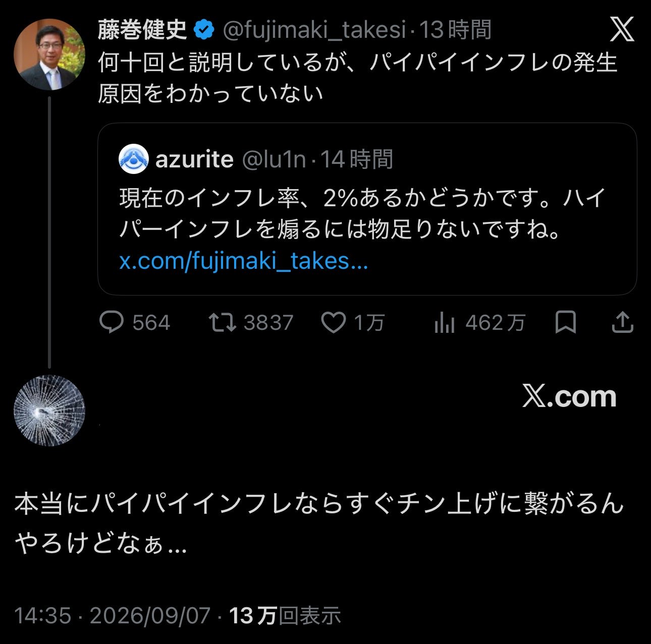Screen dimensions: 651x644
Task: Click azurite's small avatar in quoted tweet
Action: [133, 159]
